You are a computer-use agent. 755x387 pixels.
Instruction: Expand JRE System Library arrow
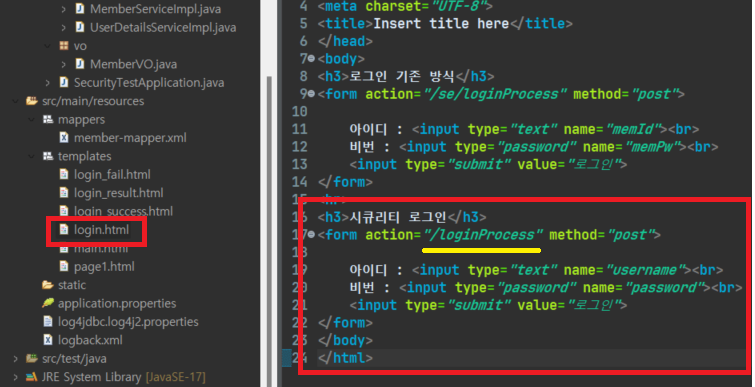point(15,377)
